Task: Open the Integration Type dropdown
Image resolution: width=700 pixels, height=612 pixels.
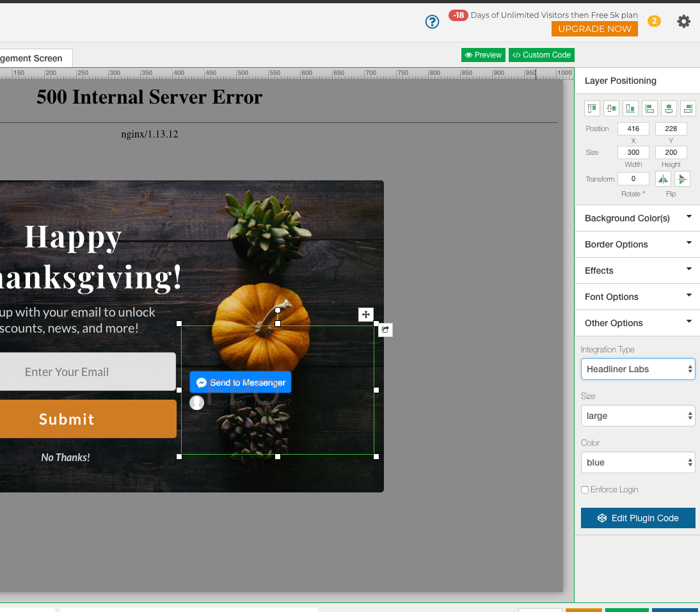Action: (x=637, y=369)
